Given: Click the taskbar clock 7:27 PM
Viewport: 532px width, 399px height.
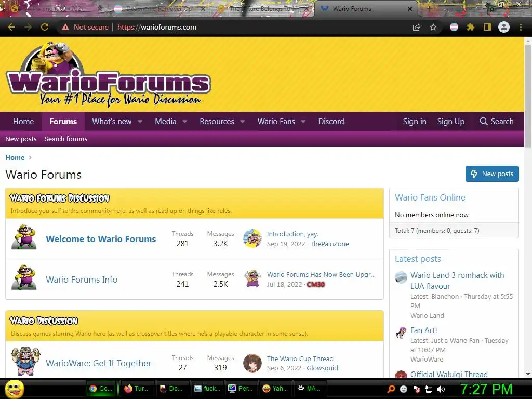Looking at the screenshot, I should point(486,389).
